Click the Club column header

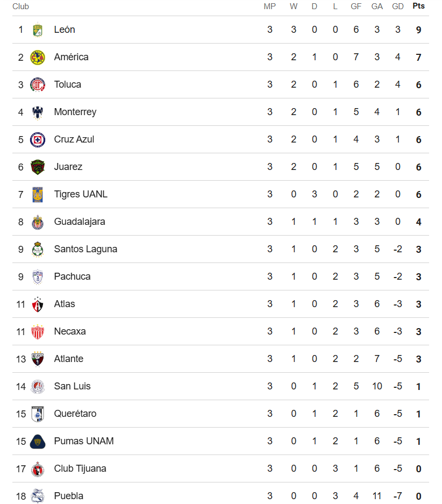pos(20,6)
